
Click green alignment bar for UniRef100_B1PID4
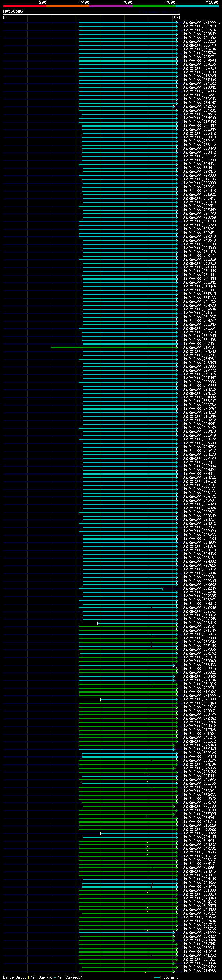(x=114, y=347)
